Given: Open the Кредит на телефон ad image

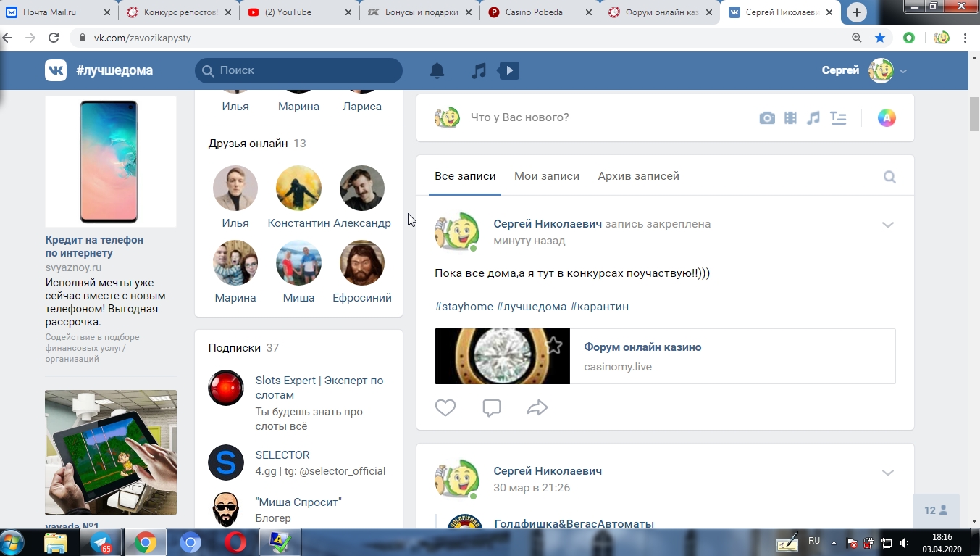Looking at the screenshot, I should pos(111,162).
